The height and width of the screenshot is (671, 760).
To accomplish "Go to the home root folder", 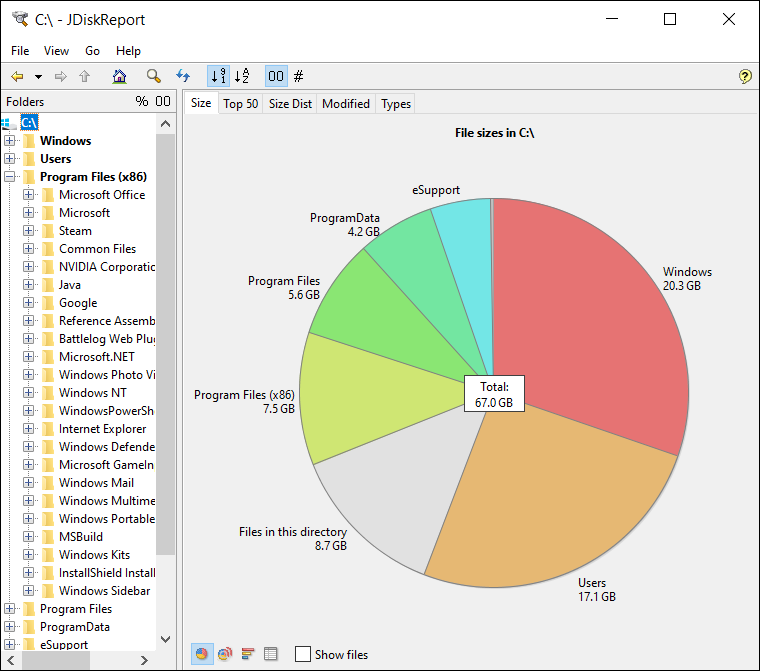I will pyautogui.click(x=119, y=77).
